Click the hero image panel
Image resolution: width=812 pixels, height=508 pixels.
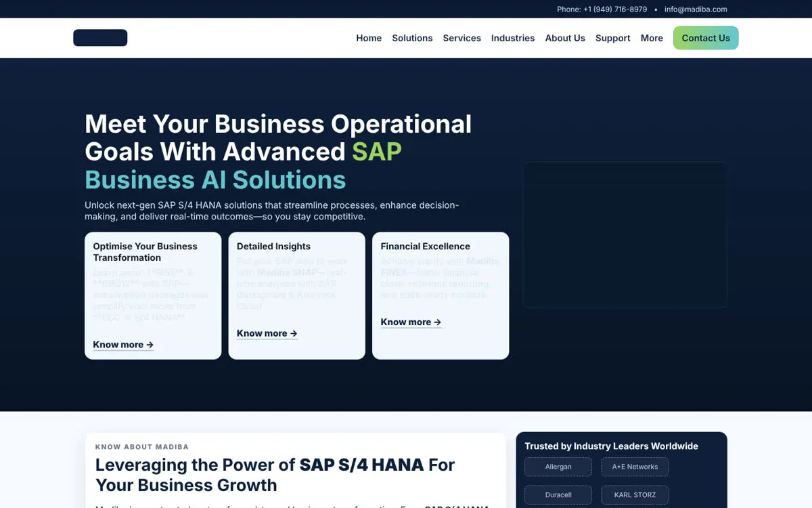[625, 235]
